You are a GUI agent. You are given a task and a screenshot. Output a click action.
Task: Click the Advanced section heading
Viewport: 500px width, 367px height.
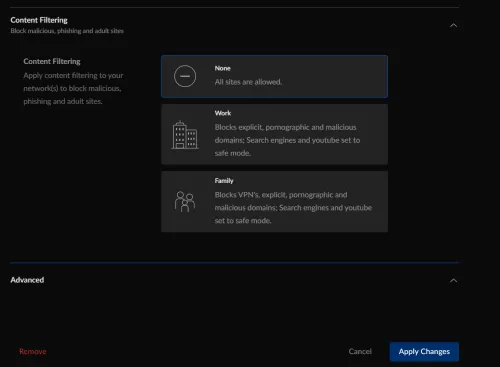point(27,280)
